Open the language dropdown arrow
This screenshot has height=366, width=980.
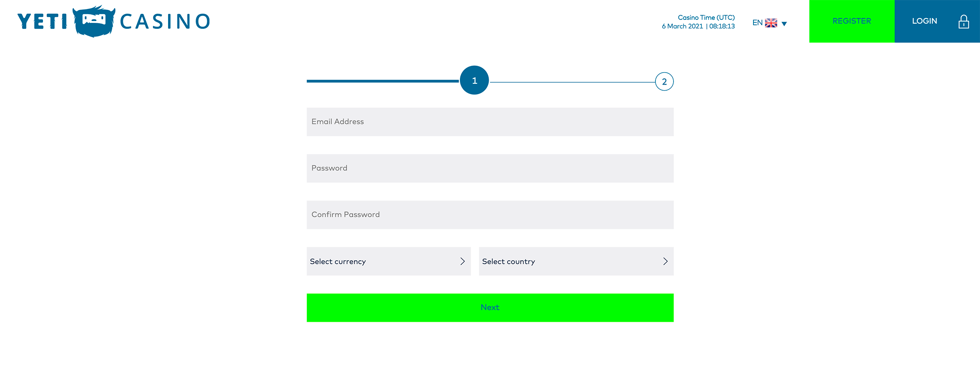click(784, 24)
